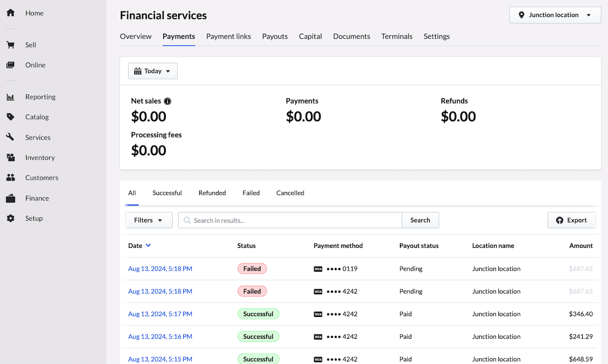Switch to the Payouts tab

point(274,36)
